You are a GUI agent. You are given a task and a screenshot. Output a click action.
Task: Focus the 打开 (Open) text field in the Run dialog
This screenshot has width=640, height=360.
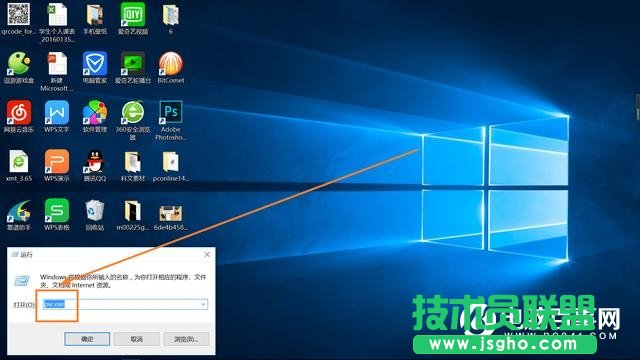pos(125,304)
